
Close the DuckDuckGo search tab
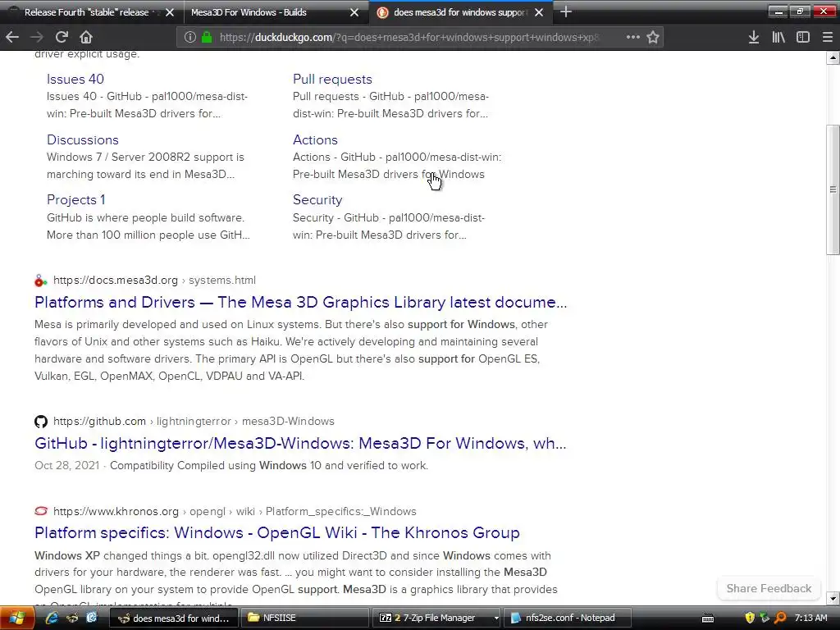[539, 12]
